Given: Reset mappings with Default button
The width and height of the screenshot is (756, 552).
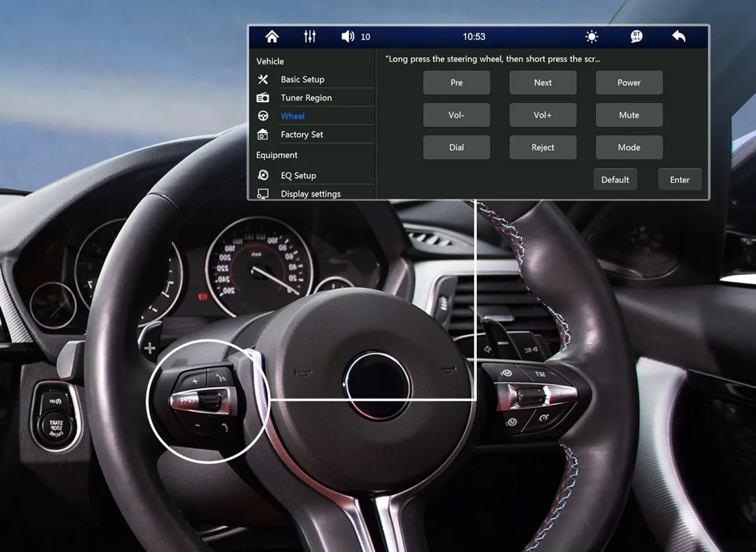Looking at the screenshot, I should [x=615, y=179].
